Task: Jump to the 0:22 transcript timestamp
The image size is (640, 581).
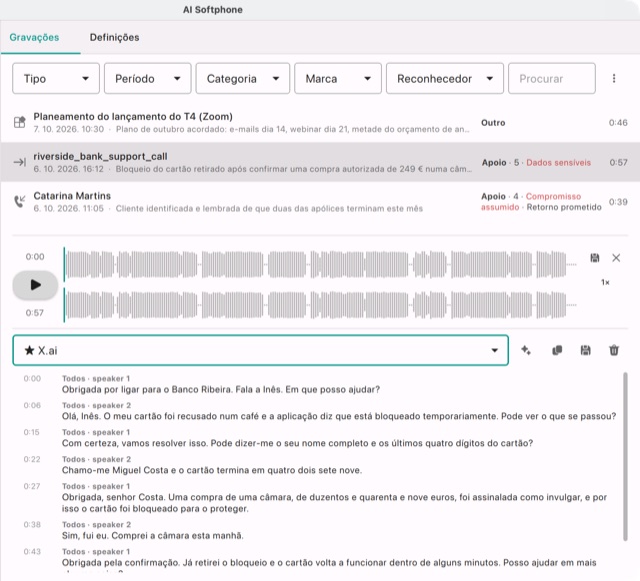Action: pyautogui.click(x=32, y=459)
